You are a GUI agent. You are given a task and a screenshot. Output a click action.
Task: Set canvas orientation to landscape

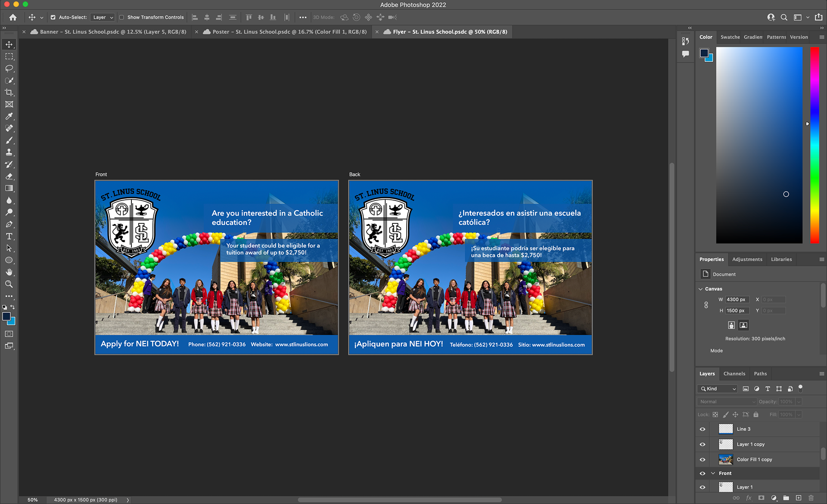[743, 325]
